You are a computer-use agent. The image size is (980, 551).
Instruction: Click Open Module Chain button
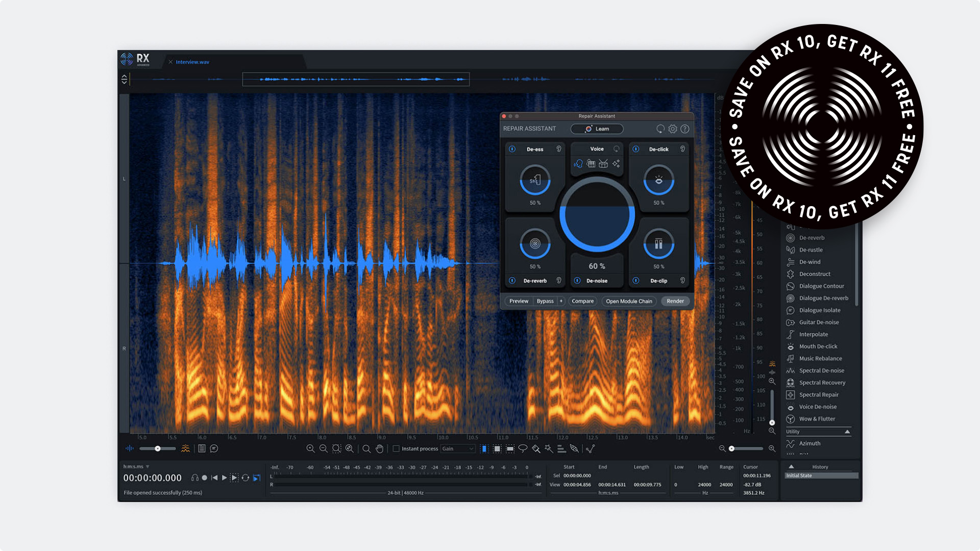[x=629, y=301]
